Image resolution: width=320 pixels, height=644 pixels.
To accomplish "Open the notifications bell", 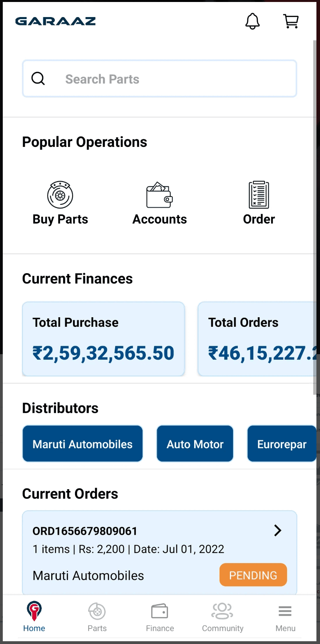I will [x=252, y=21].
